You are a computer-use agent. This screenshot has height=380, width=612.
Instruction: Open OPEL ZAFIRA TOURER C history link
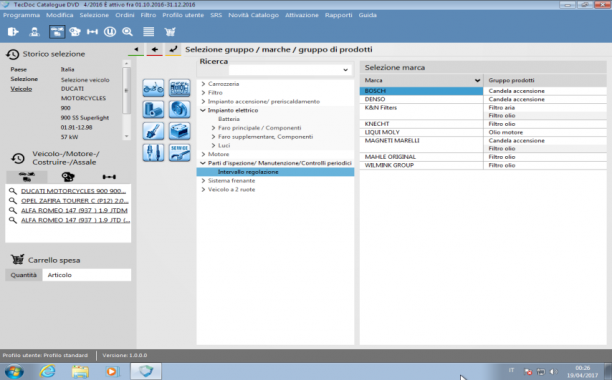pos(75,201)
